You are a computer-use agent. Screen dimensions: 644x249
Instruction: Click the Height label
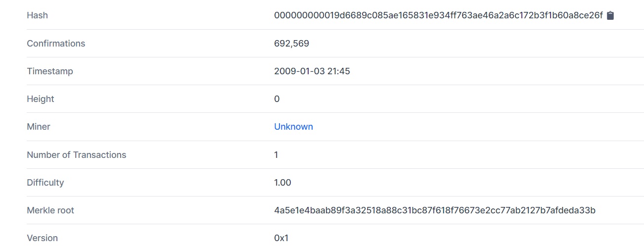pos(41,99)
